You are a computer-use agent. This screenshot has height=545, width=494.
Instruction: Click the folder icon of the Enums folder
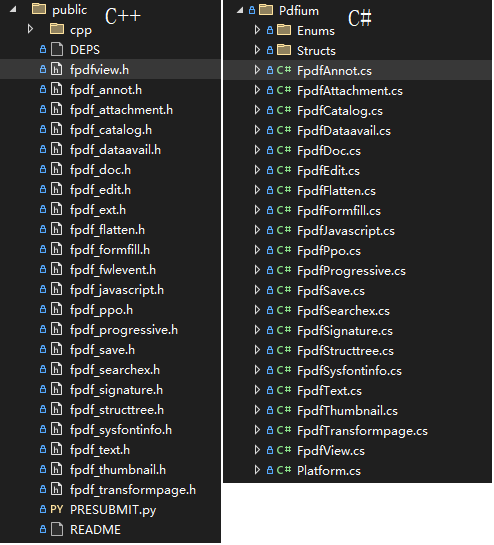[x=284, y=31]
